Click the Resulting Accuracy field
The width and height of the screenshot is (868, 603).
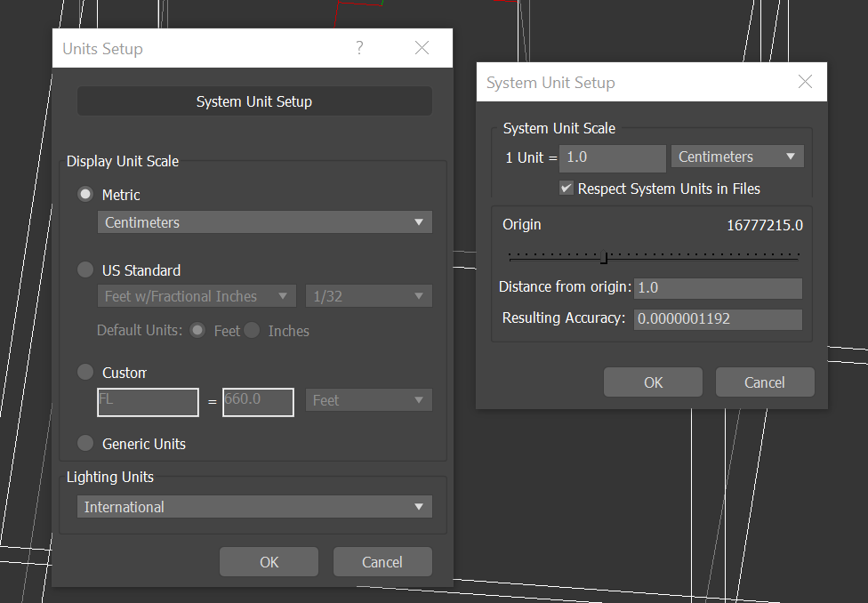718,319
